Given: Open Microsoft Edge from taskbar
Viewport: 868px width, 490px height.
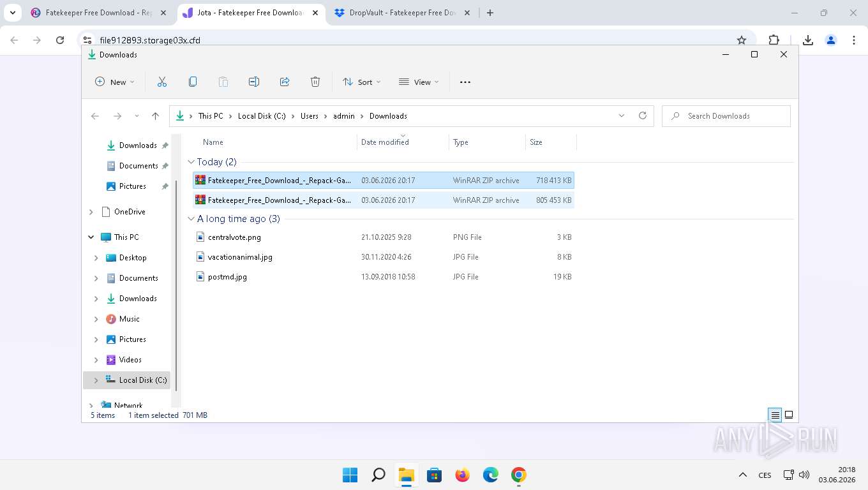Looking at the screenshot, I should pos(491,475).
